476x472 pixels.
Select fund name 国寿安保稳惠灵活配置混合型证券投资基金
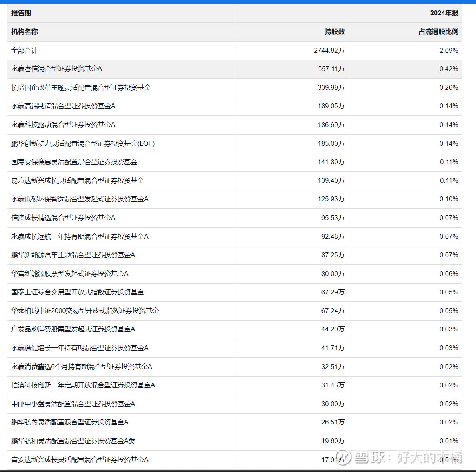point(74,162)
